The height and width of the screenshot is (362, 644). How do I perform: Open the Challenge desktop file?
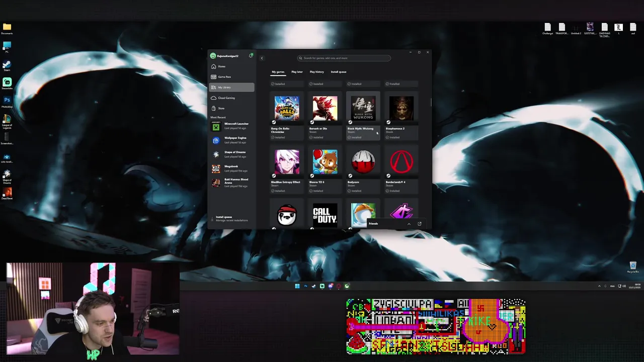click(x=547, y=29)
